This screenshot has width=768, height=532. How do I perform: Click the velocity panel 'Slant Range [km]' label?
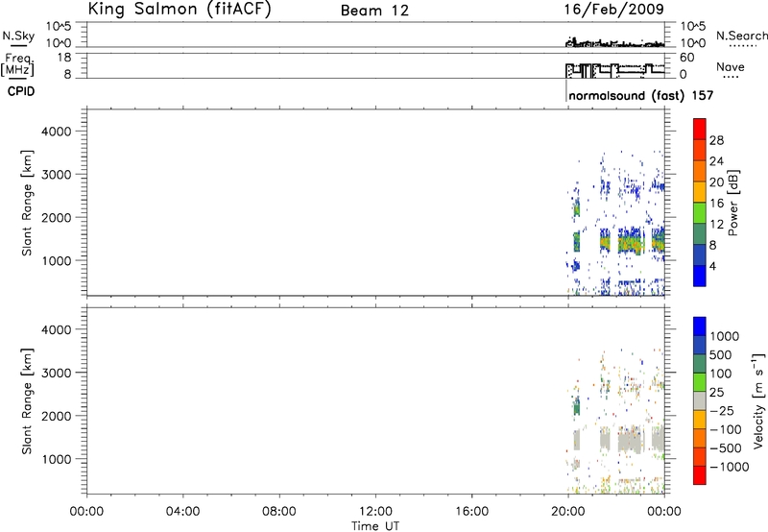coord(27,401)
